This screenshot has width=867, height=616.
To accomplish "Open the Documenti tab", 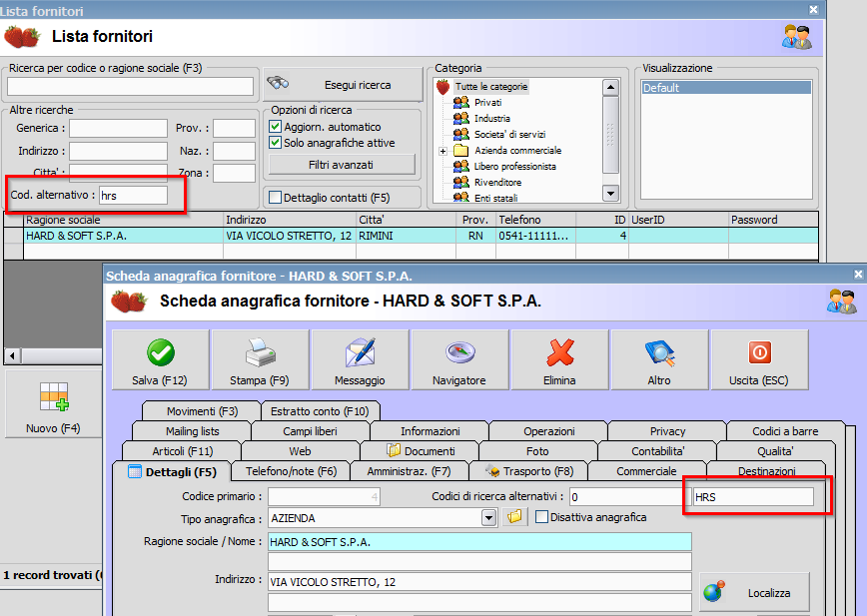I will point(421,451).
